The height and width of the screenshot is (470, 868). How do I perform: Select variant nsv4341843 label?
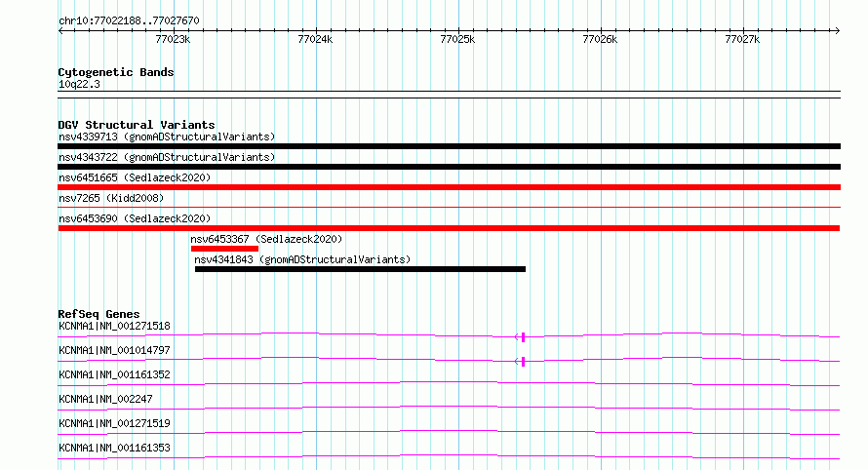coord(302,259)
